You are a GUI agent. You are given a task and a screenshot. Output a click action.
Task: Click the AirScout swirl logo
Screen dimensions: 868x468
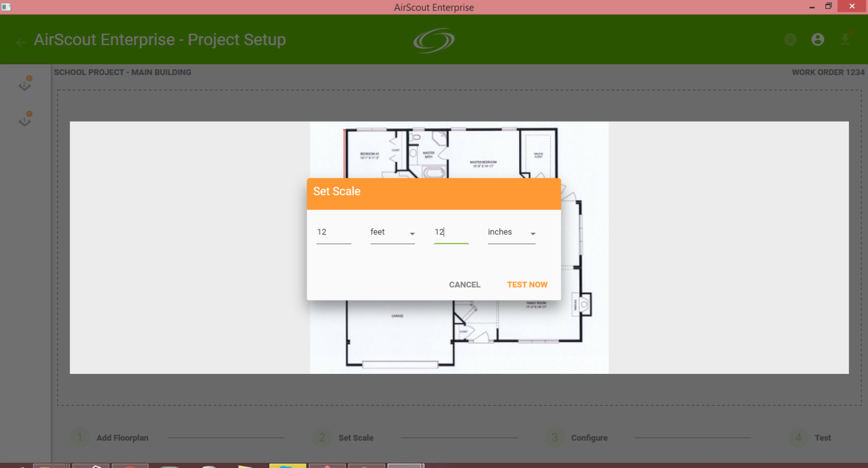[434, 41]
